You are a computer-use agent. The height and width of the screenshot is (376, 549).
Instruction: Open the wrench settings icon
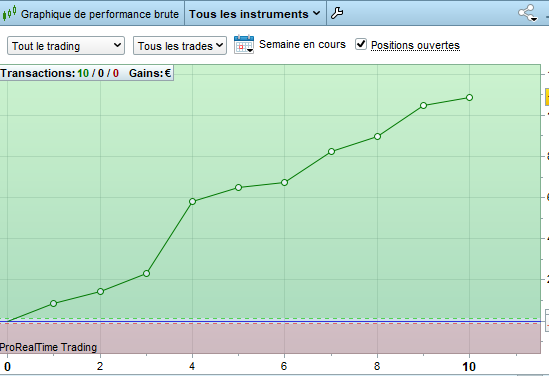click(x=337, y=13)
